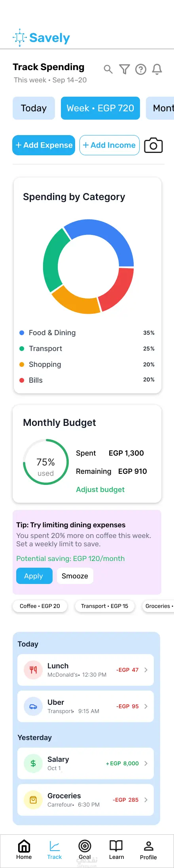
Task: Open the Learn book icon
Action: click(x=116, y=849)
